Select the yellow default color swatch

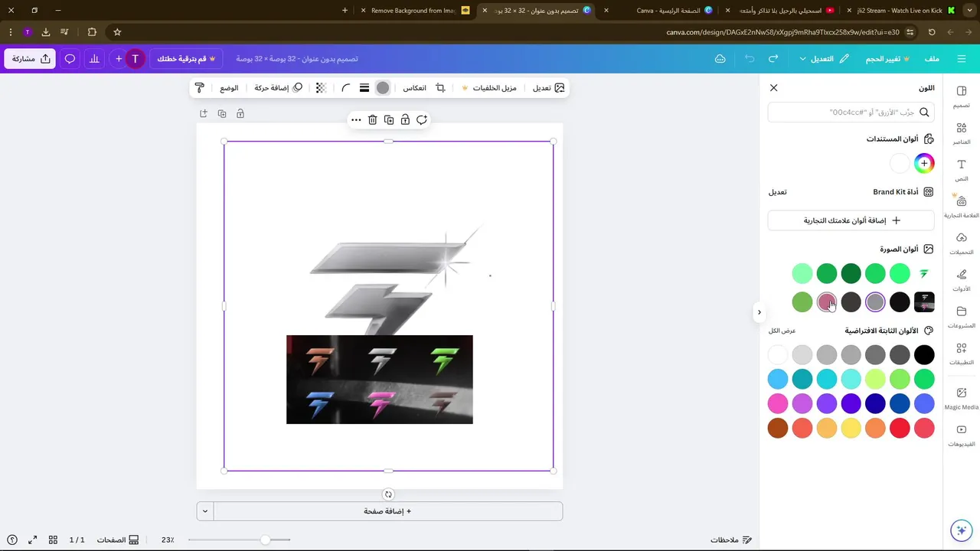pyautogui.click(x=851, y=428)
